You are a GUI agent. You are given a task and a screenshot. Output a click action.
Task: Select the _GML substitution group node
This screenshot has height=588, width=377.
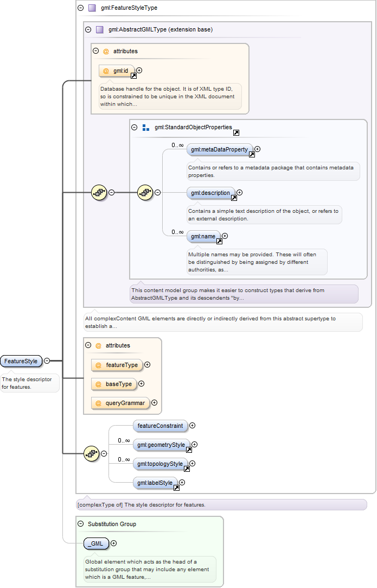(x=97, y=543)
